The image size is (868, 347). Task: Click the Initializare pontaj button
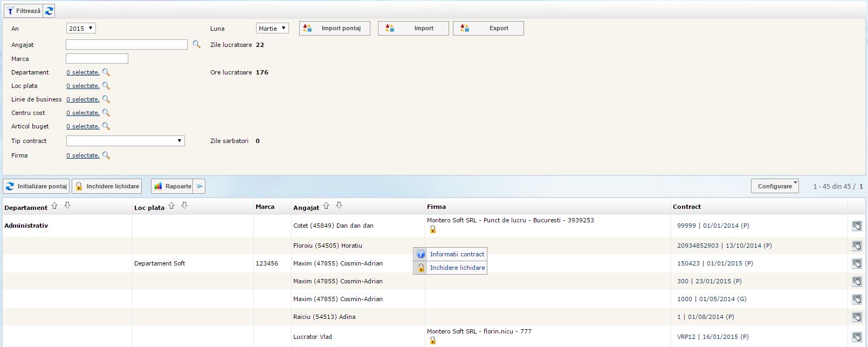tap(36, 186)
